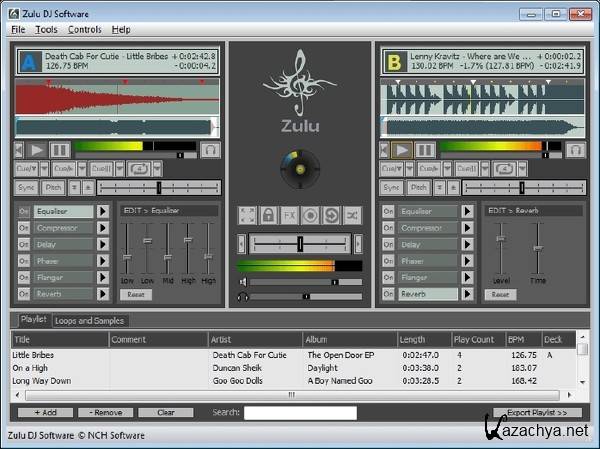Click the crossfader slider in center panel
This screenshot has height=449, width=600.
(x=299, y=244)
